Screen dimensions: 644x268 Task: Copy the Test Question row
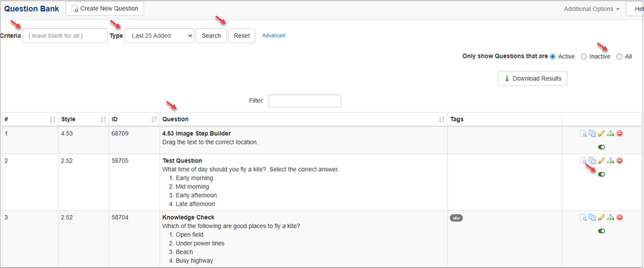click(x=592, y=160)
